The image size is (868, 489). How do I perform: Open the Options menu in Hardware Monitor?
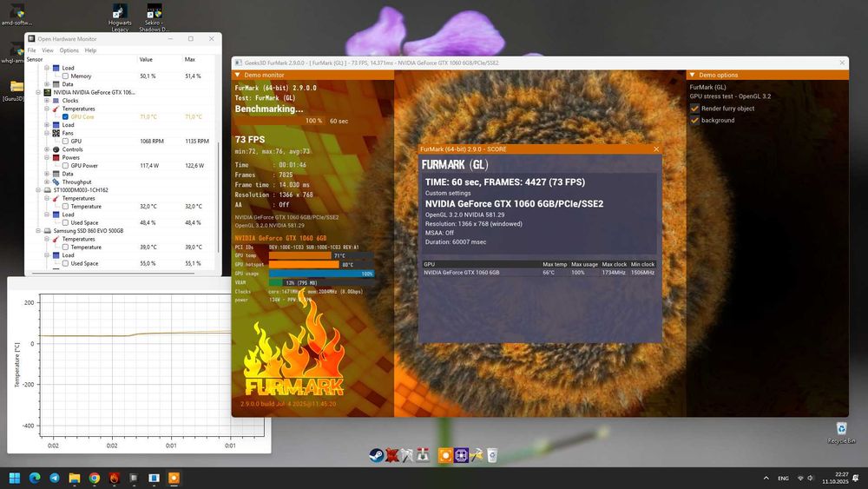[69, 50]
